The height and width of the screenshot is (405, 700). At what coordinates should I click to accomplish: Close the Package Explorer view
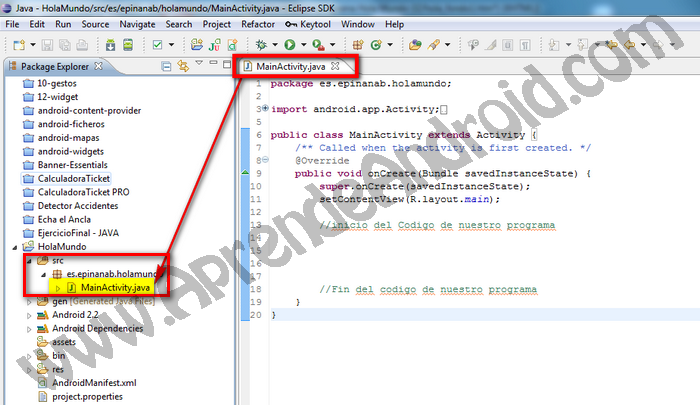[x=98, y=66]
